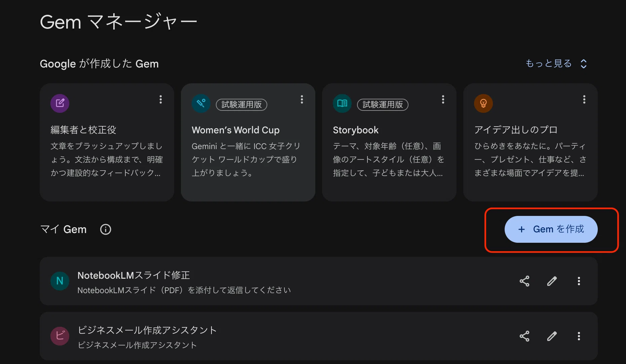This screenshot has width=626, height=364.
Task: Click the green N avatar icon
Action: tap(60, 281)
